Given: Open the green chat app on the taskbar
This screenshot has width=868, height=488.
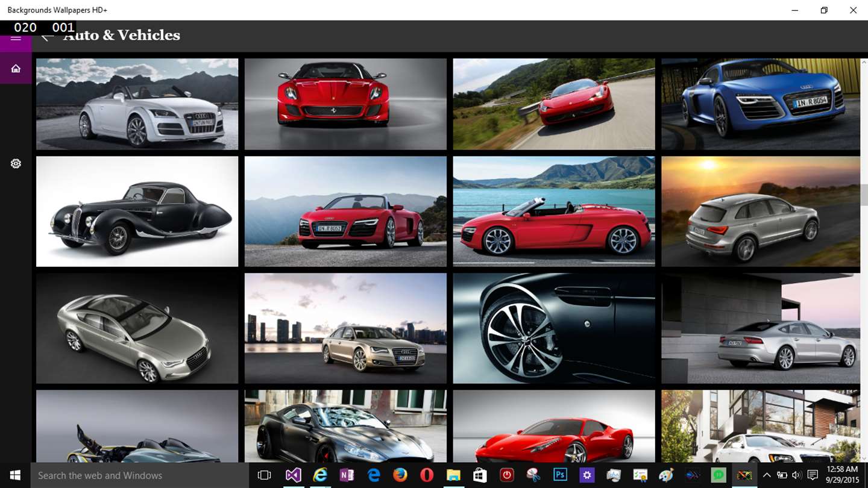Looking at the screenshot, I should click(719, 475).
